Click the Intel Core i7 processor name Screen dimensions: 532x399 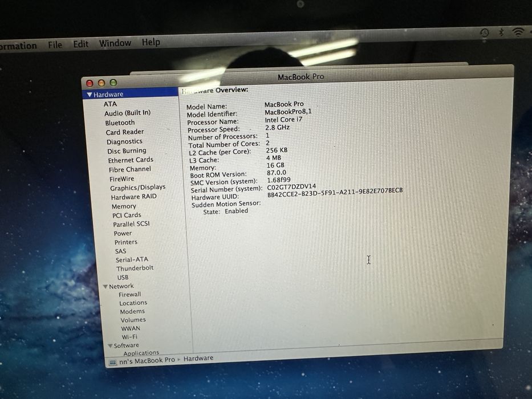click(283, 120)
